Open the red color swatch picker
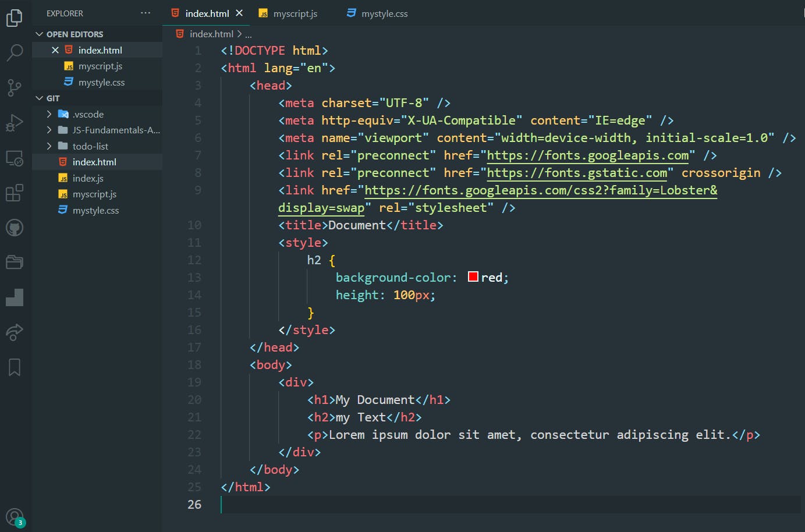This screenshot has width=805, height=532. pyautogui.click(x=473, y=277)
